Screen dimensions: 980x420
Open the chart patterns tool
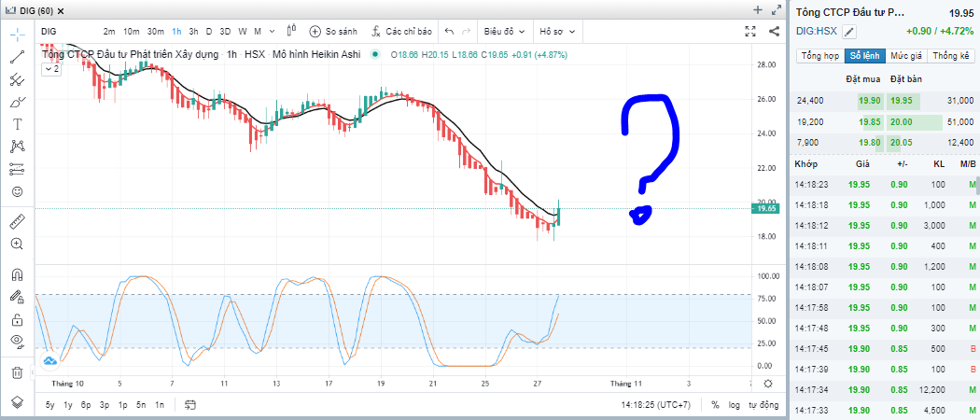pyautogui.click(x=18, y=147)
